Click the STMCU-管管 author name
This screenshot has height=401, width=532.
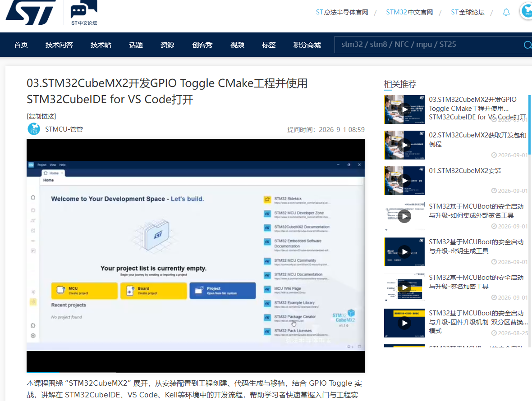(x=64, y=129)
